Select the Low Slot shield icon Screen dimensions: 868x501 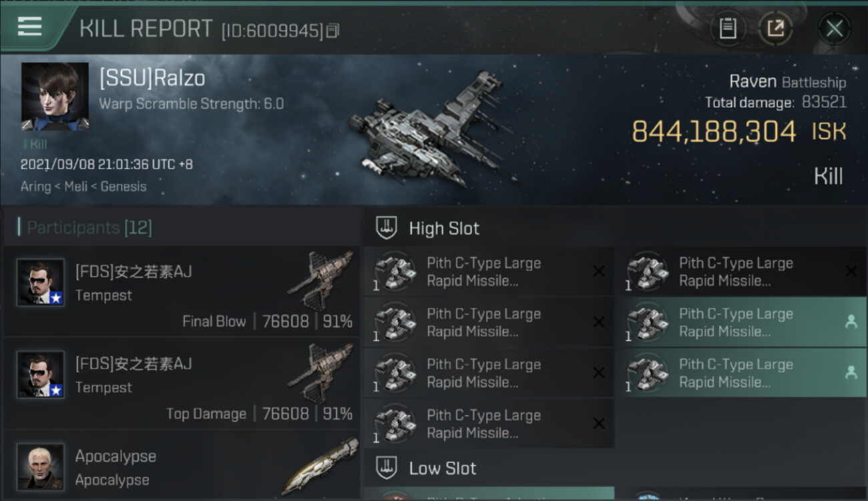(386, 468)
